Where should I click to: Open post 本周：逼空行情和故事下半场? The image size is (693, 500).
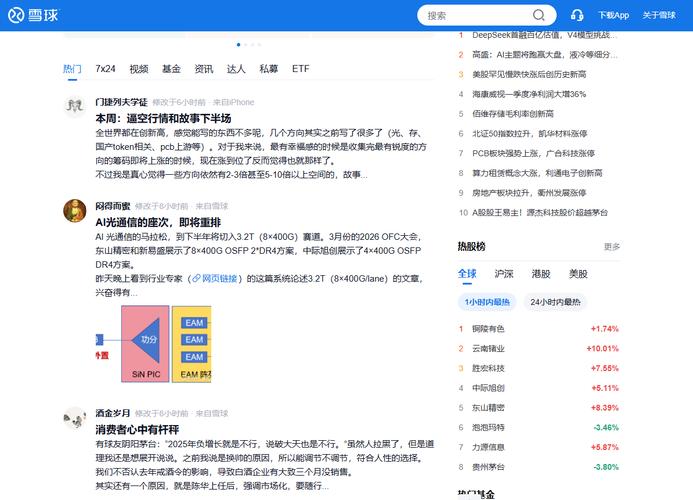coord(163,118)
